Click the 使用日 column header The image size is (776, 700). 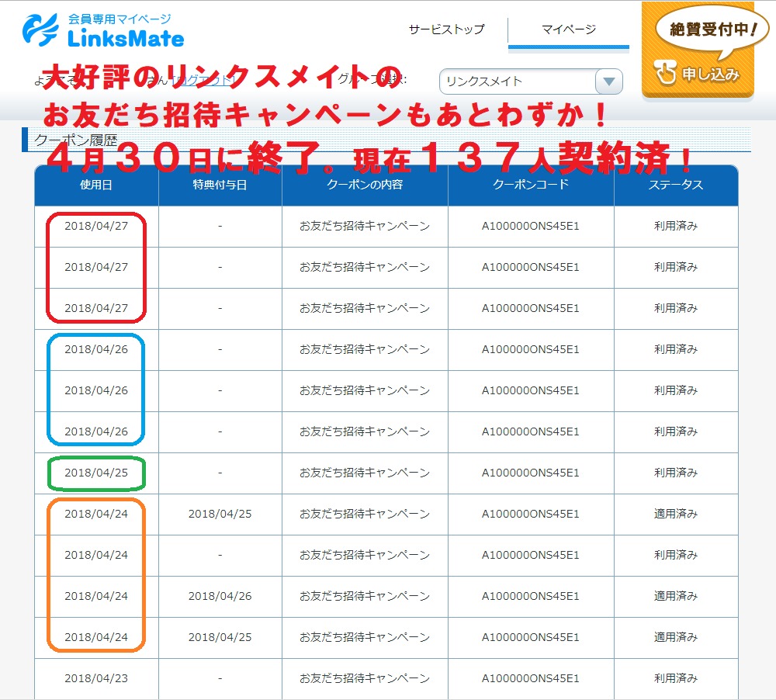pos(96,185)
